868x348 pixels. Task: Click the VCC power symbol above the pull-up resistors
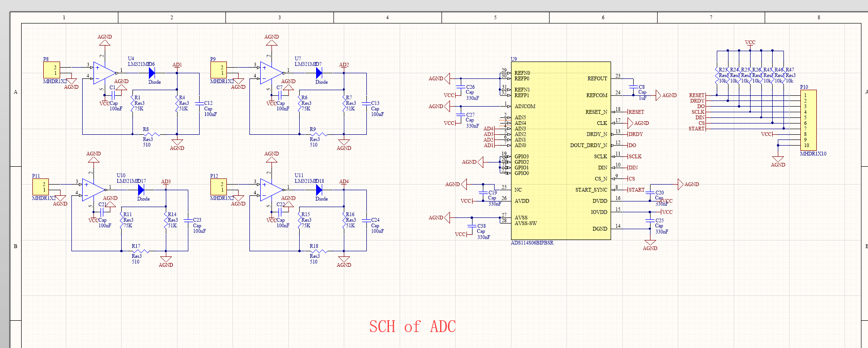[750, 44]
